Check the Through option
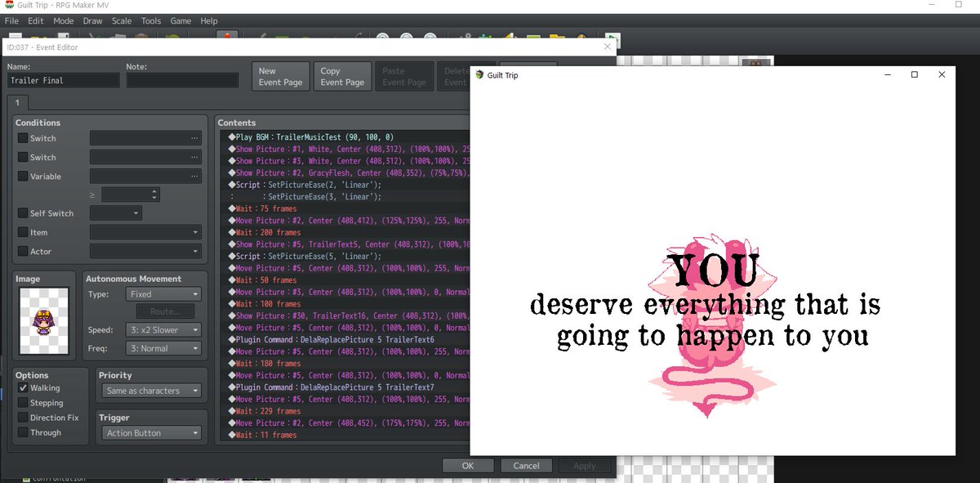This screenshot has height=483, width=980. (23, 432)
